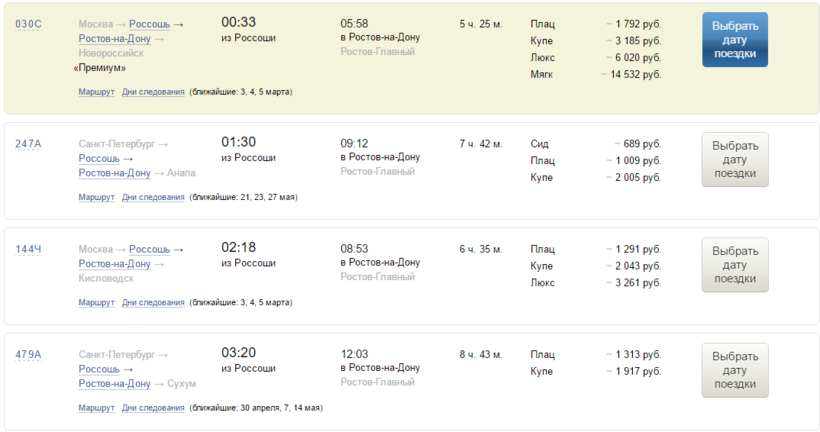This screenshot has width=820, height=432.
Task: Open Дни следования for train 030С
Action: 153,92
